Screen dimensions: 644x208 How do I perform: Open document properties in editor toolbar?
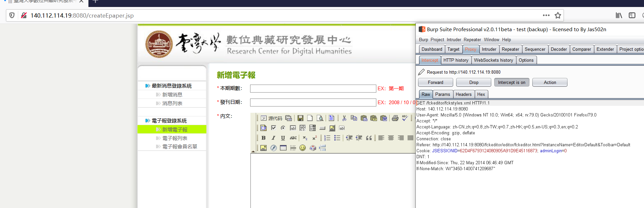point(289,118)
